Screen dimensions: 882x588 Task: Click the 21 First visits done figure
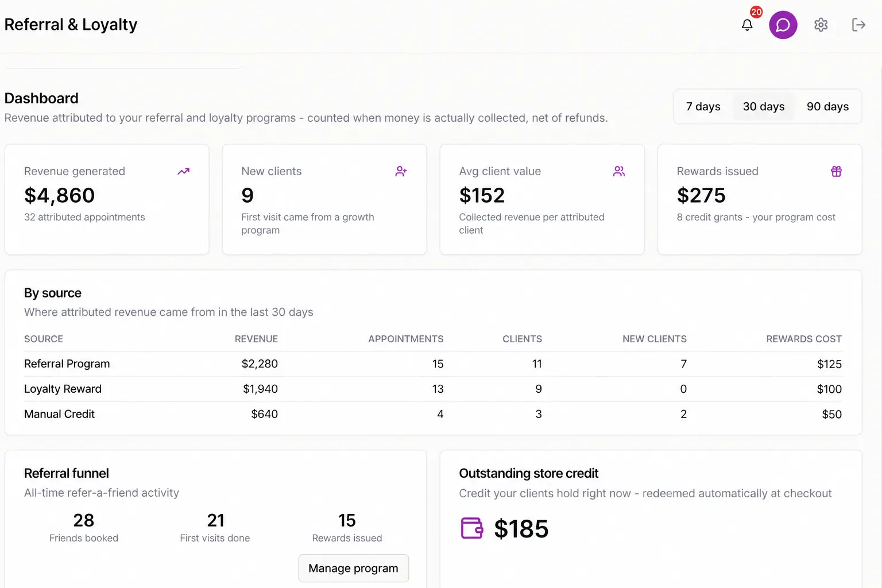[x=215, y=520]
